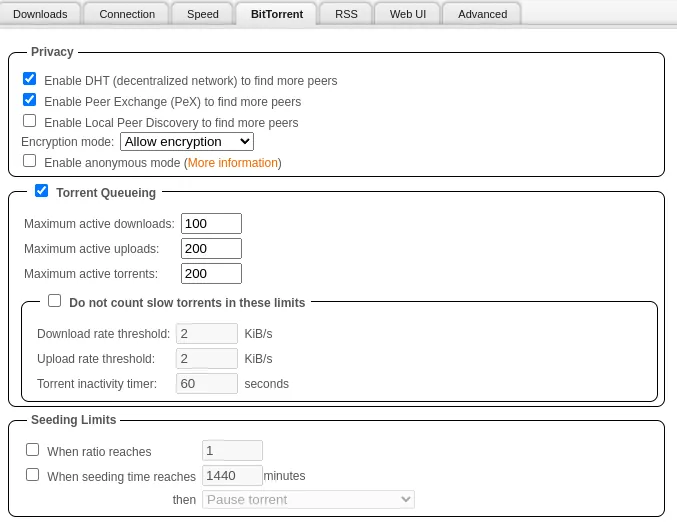
Task: Switch to the Advanced tab
Action: point(482,14)
